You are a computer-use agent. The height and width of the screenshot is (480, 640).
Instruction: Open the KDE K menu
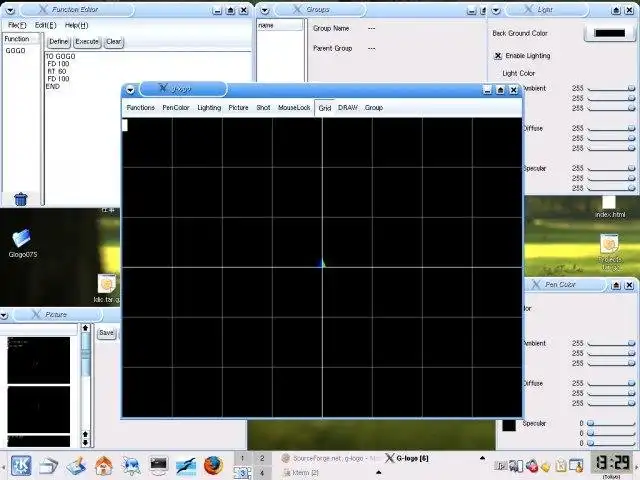pos(21,466)
